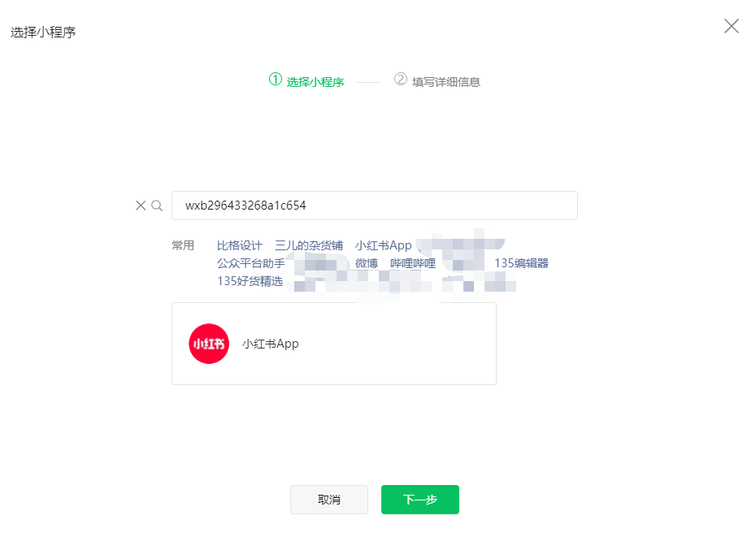Select step 1 circle icon
This screenshot has width=756, height=537.
pyautogui.click(x=276, y=79)
